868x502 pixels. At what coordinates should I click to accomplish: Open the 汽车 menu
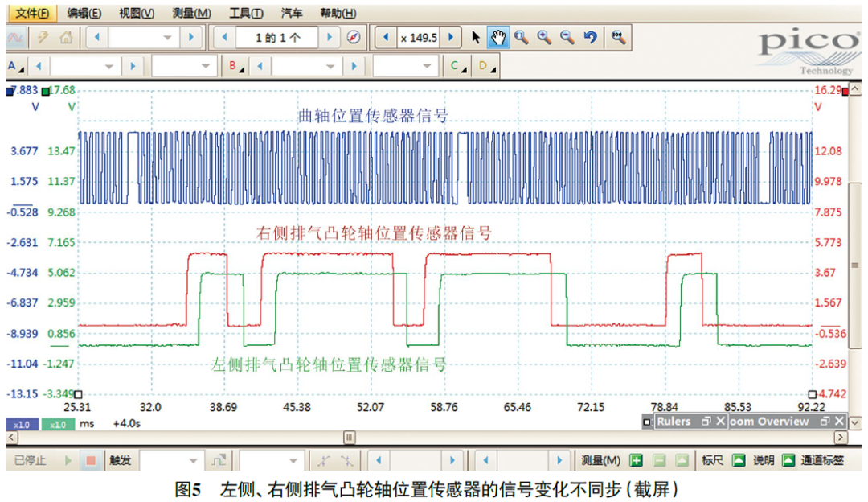pyautogui.click(x=291, y=13)
